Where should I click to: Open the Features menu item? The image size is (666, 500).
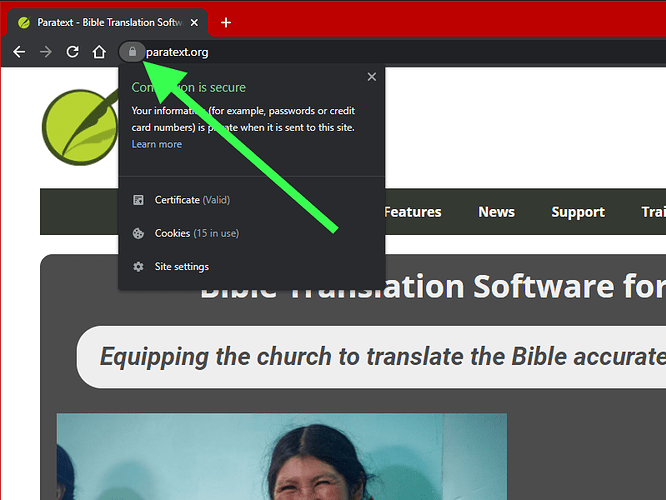point(412,212)
